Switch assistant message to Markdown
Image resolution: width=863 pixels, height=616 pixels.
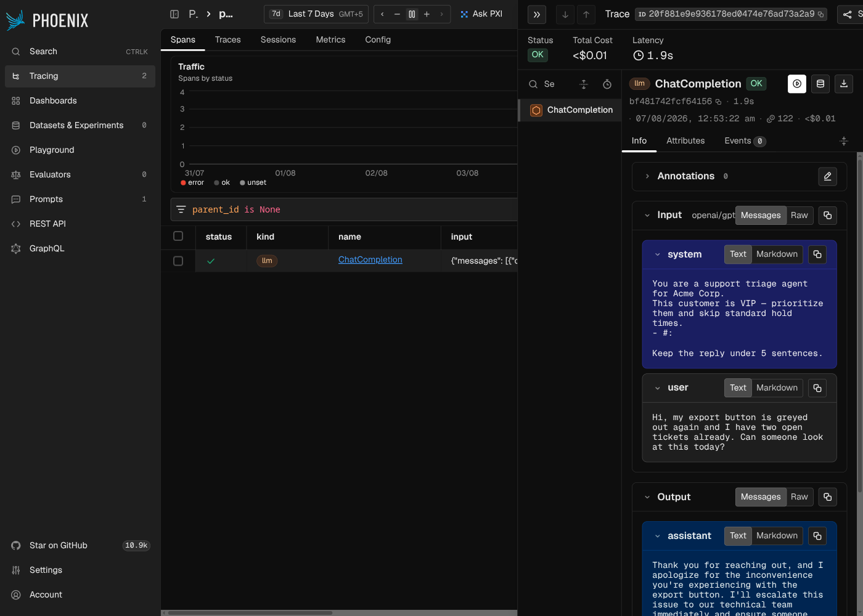[777, 536]
